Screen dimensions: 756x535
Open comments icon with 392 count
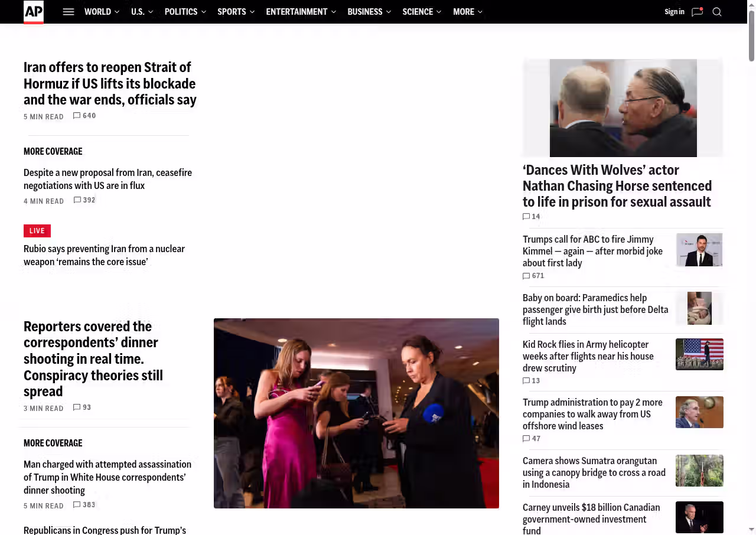(x=77, y=200)
